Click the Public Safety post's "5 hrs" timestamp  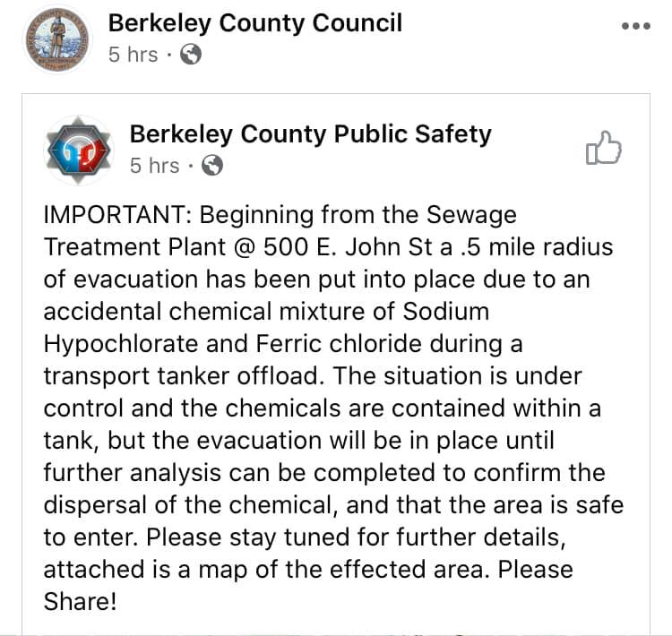point(154,166)
